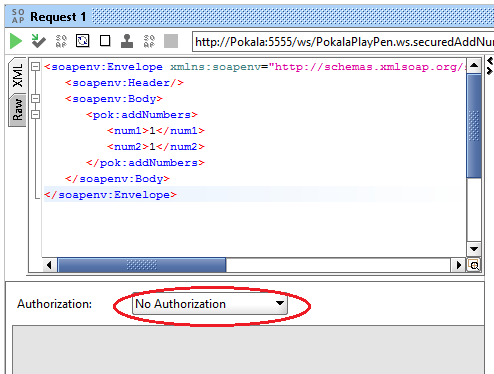The image size is (494, 374).
Task: Add assertion to request via checkmark icon
Action: click(x=38, y=41)
